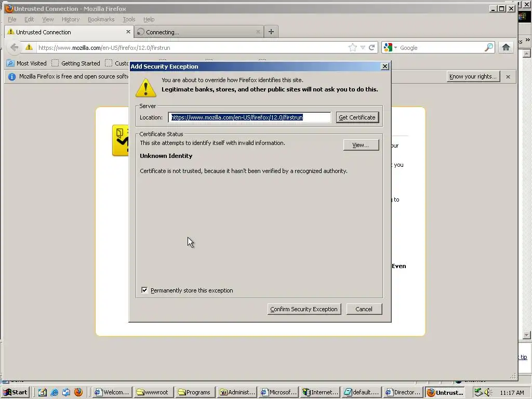Click the Get Certificate button
Viewport: 532px width, 399px height.
pos(357,117)
